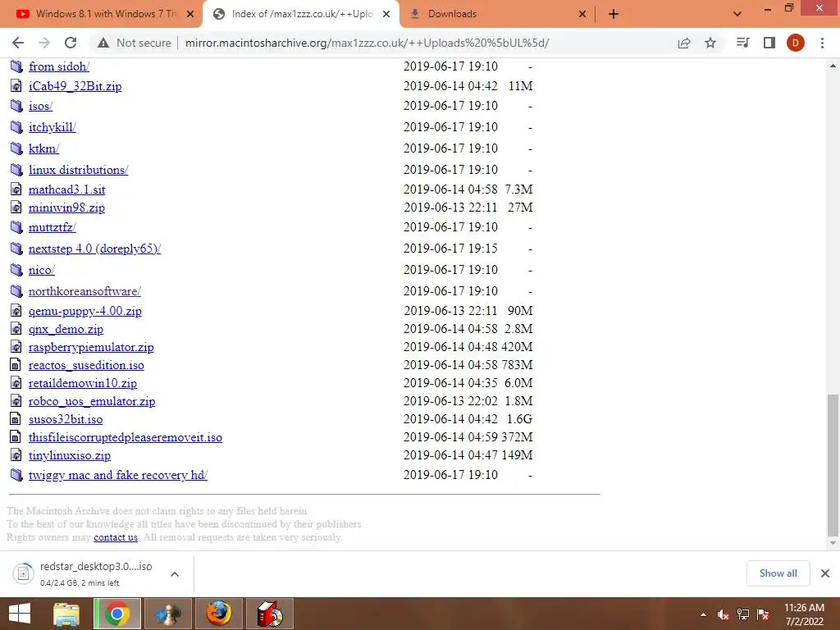Open File Explorer from taskbar
The image size is (840, 630).
tap(66, 614)
